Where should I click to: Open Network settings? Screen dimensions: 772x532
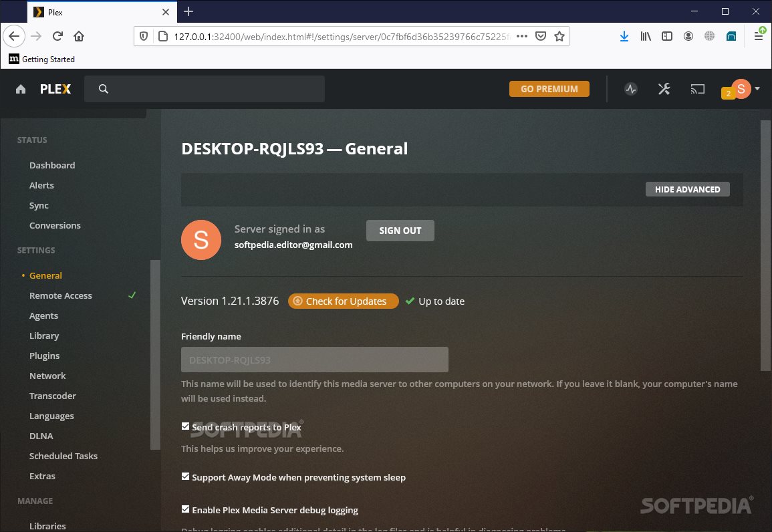click(x=47, y=376)
